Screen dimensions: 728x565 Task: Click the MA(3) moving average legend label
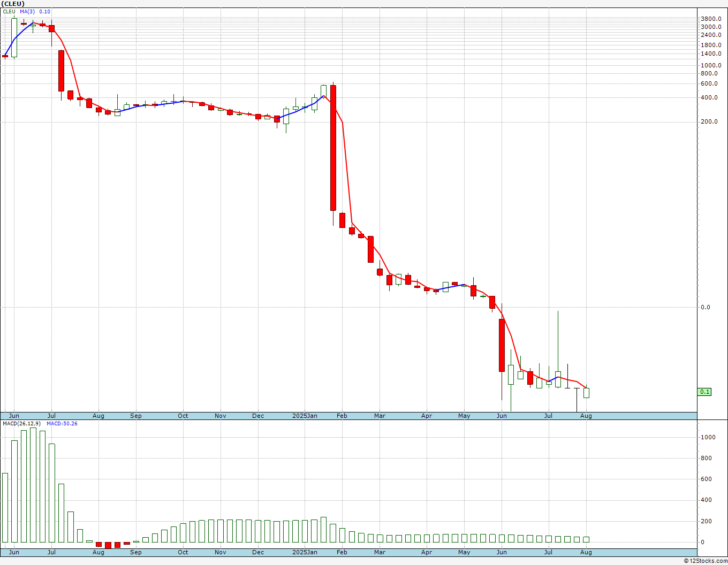tap(28, 12)
